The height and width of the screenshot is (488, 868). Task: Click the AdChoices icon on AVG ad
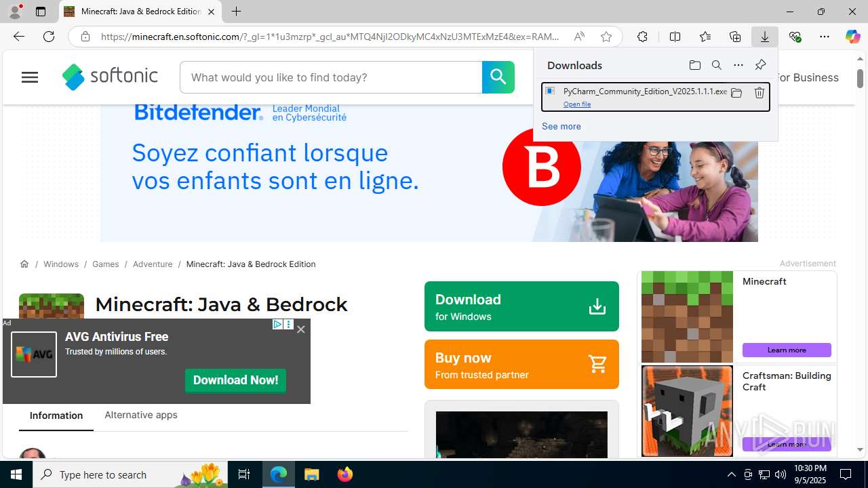277,325
